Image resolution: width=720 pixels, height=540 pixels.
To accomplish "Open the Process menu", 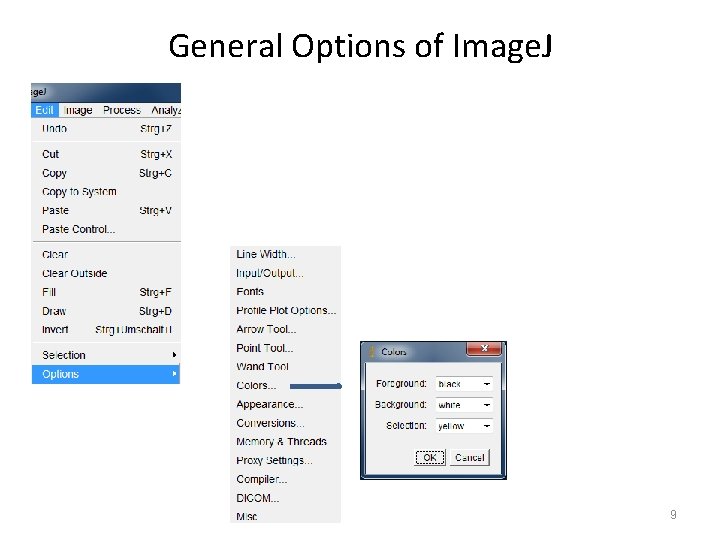I will [x=122, y=110].
